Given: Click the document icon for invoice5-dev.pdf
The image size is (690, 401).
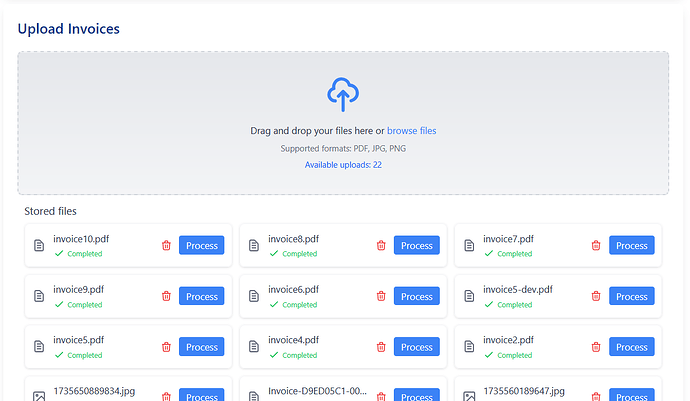Looking at the screenshot, I should click(x=469, y=296).
